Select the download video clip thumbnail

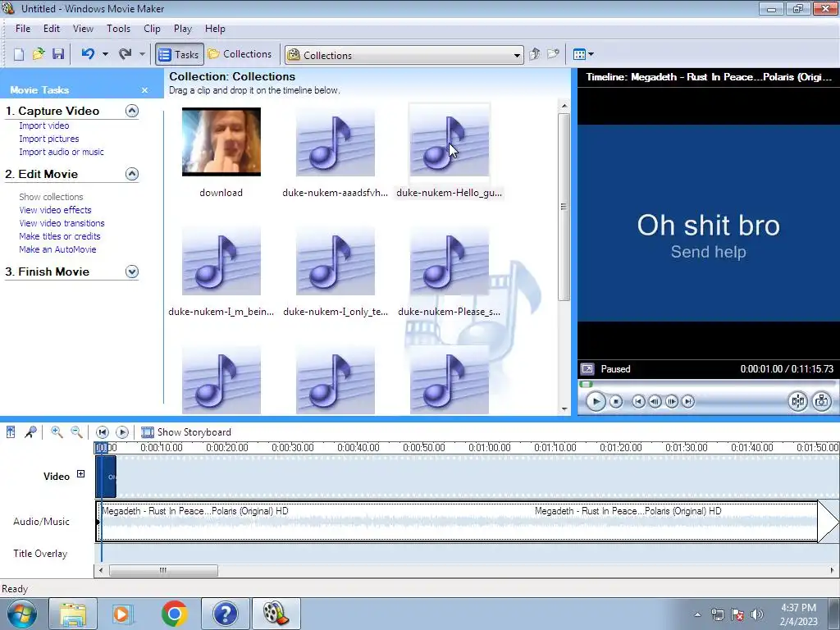click(x=221, y=141)
